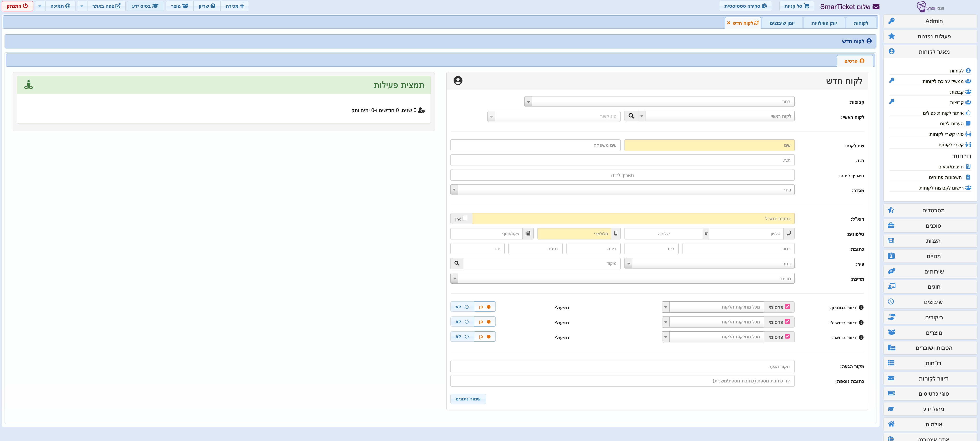Click the refresh icon on the לקוח חדש tab
Viewport: 980px width, 441px height.
(756, 23)
